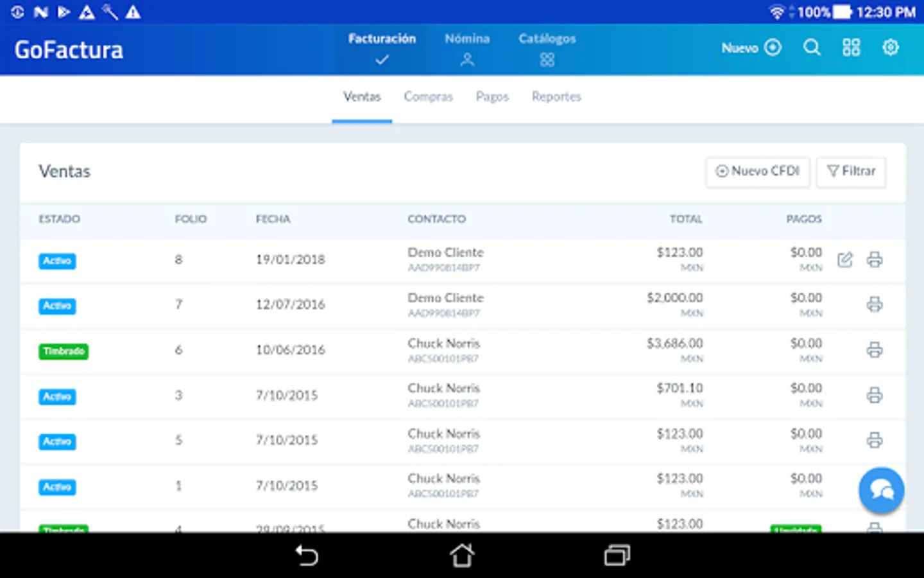
Task: Open the search magnifier in header
Action: [x=812, y=48]
